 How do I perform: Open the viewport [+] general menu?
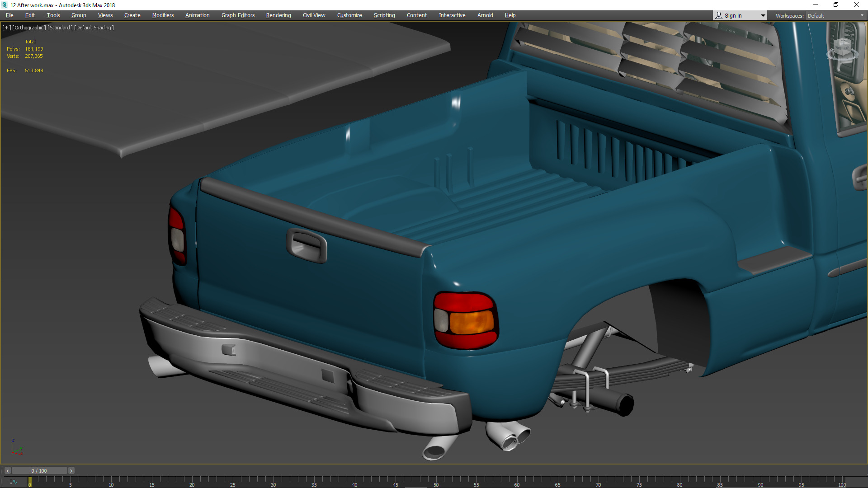coord(6,28)
